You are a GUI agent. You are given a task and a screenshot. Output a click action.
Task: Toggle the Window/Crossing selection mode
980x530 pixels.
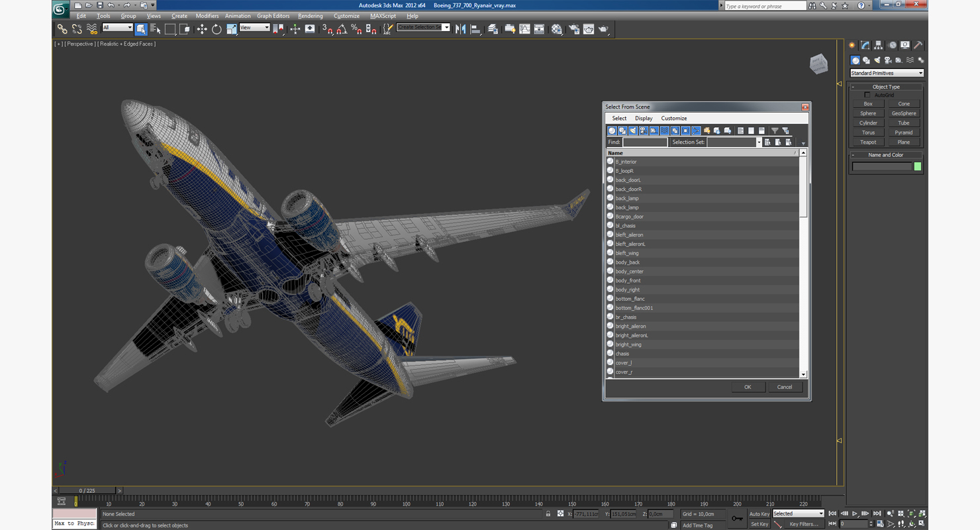[x=185, y=29]
